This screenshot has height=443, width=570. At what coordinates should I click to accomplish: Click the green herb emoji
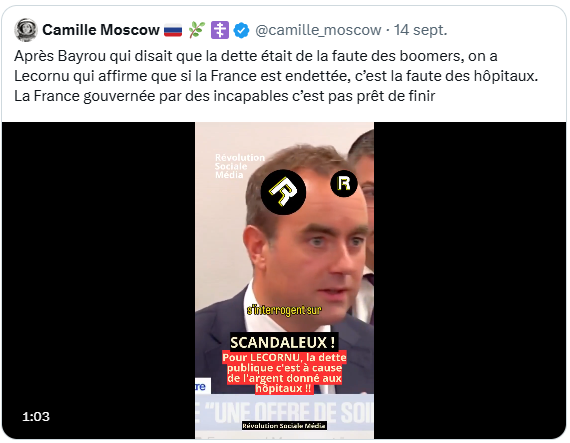tap(197, 30)
